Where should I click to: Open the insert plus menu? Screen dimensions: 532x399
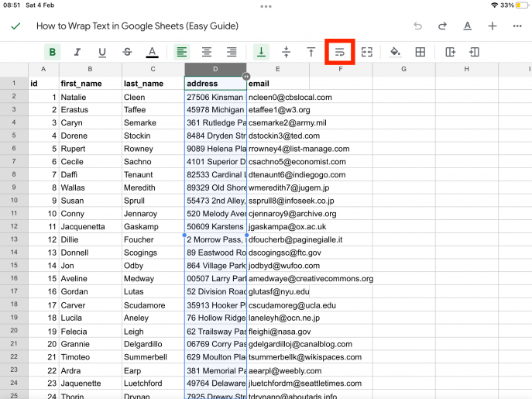pos(493,26)
